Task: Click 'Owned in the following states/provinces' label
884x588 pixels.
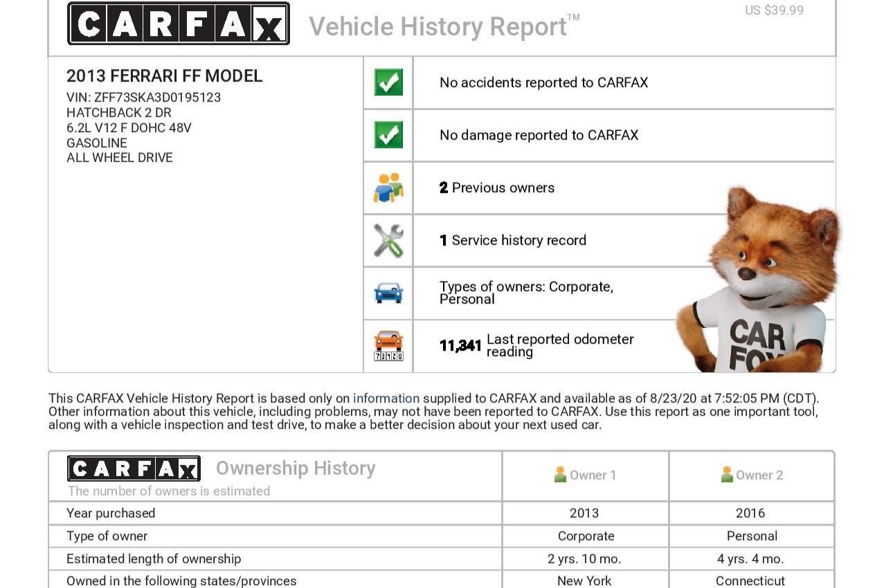Action: [x=181, y=581]
